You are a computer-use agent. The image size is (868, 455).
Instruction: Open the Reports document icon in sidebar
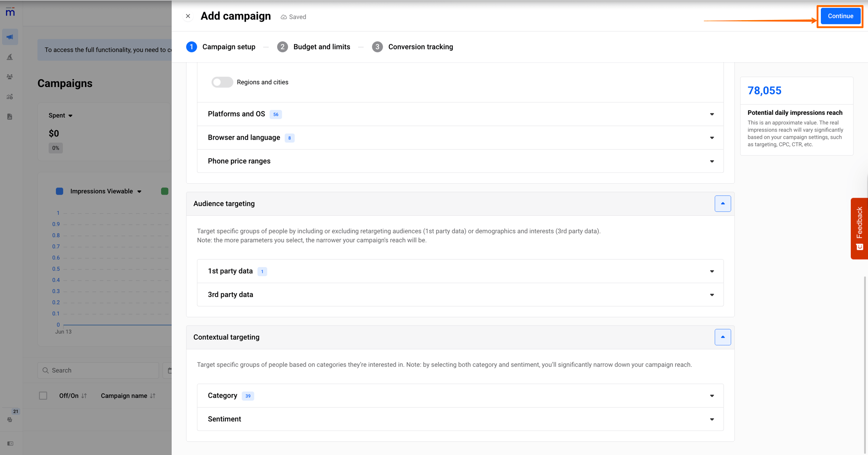coord(10,116)
